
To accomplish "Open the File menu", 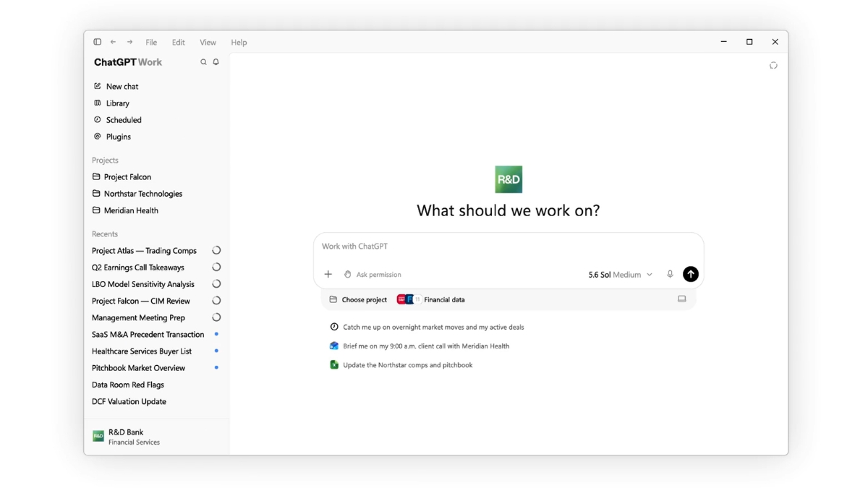I will (151, 43).
